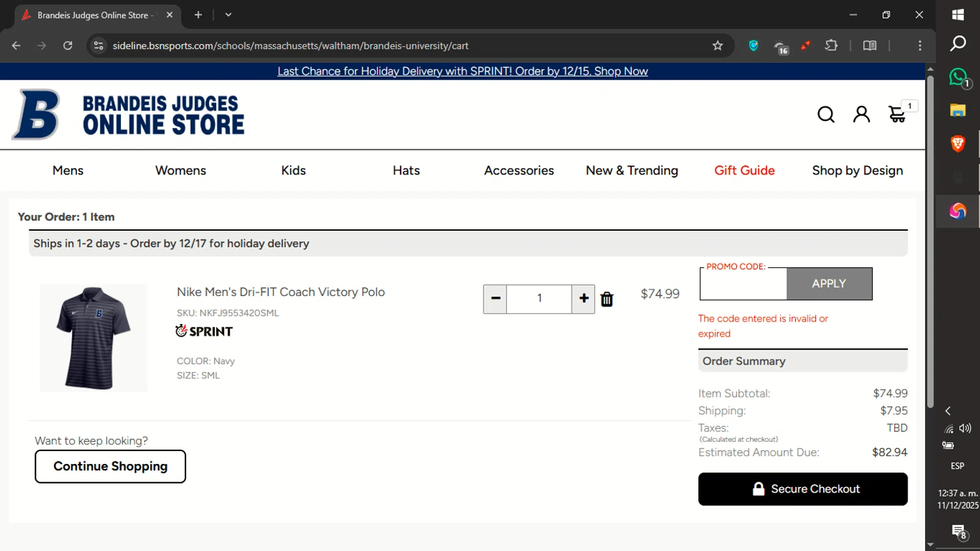Image resolution: width=980 pixels, height=551 pixels.
Task: Click the Brandeis B logo
Action: click(36, 114)
